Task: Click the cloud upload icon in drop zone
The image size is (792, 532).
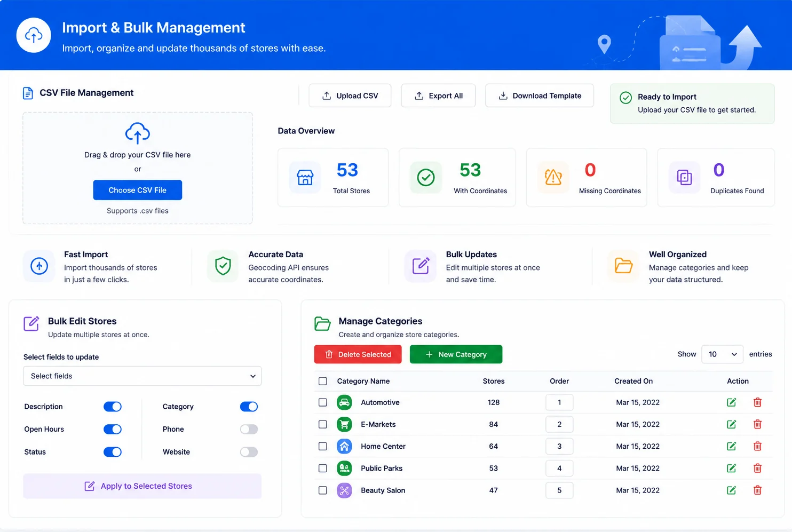Action: pos(138,133)
